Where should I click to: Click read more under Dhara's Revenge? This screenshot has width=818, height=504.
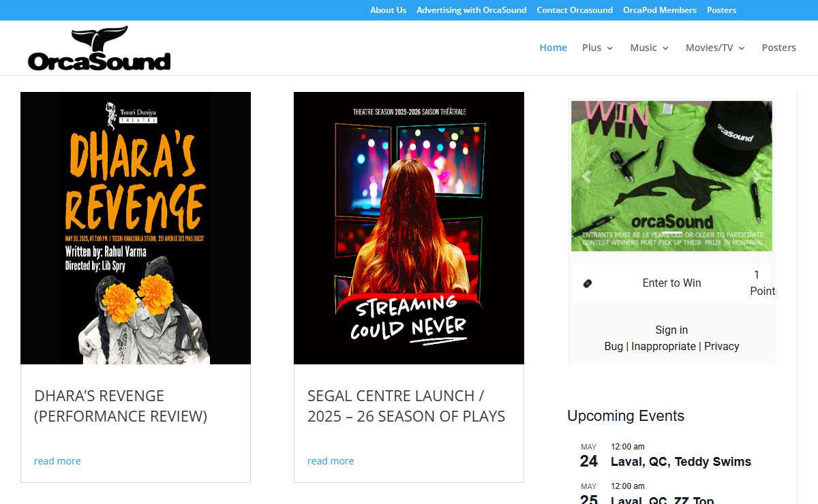(x=57, y=461)
